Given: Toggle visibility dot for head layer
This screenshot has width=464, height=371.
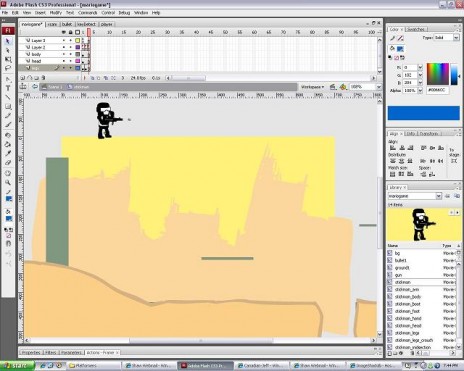Looking at the screenshot, I should click(x=64, y=61).
